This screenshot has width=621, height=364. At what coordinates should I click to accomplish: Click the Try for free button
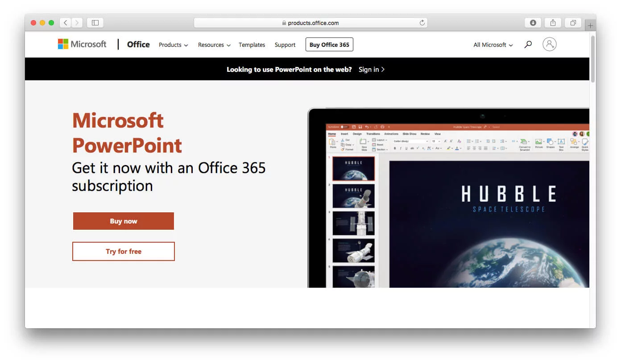(124, 251)
